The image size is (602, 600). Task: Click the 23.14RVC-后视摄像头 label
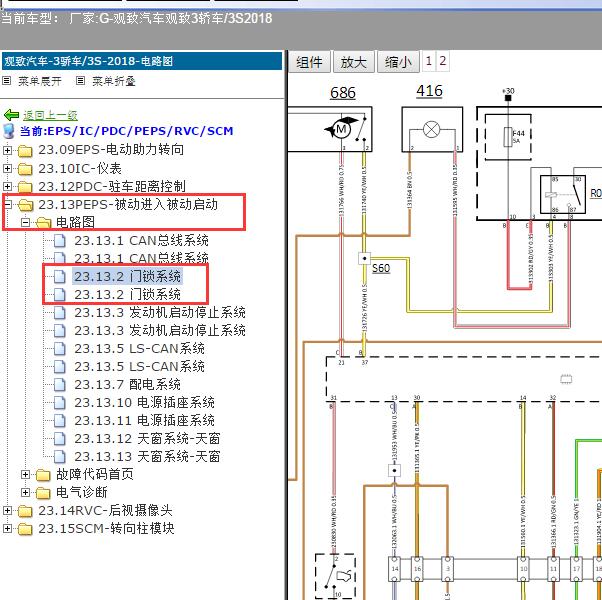pyautogui.click(x=105, y=511)
